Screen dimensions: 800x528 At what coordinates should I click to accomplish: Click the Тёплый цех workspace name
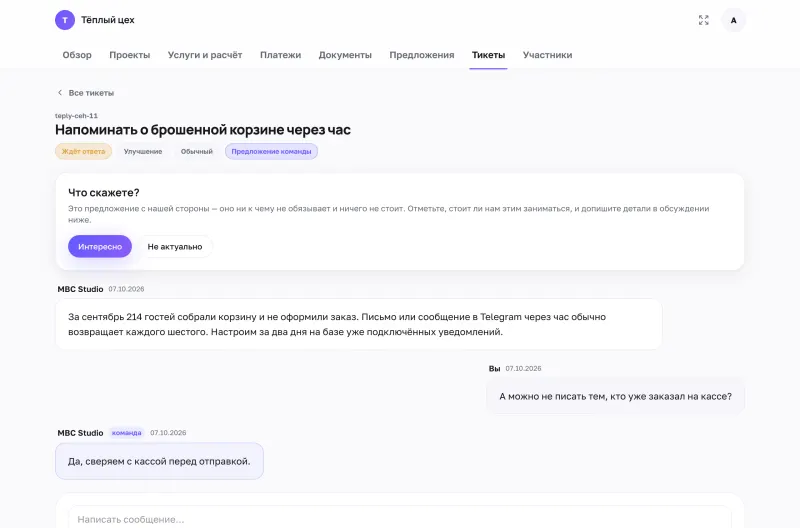point(108,20)
